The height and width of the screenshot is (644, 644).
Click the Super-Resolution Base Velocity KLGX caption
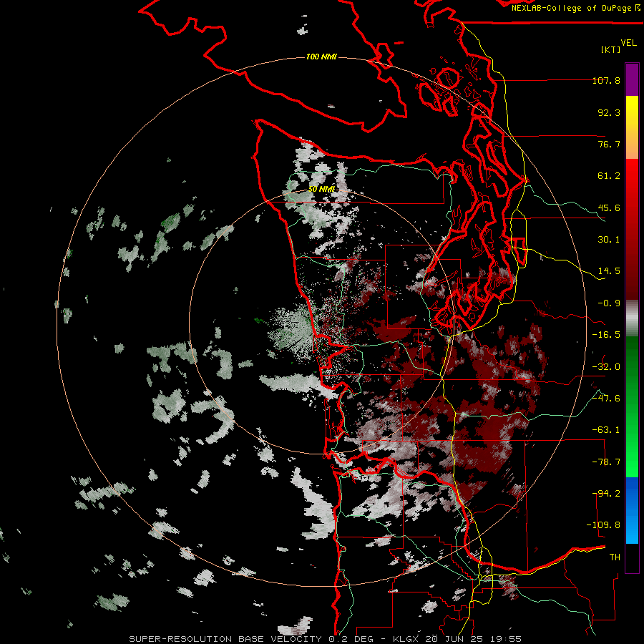coord(326,639)
